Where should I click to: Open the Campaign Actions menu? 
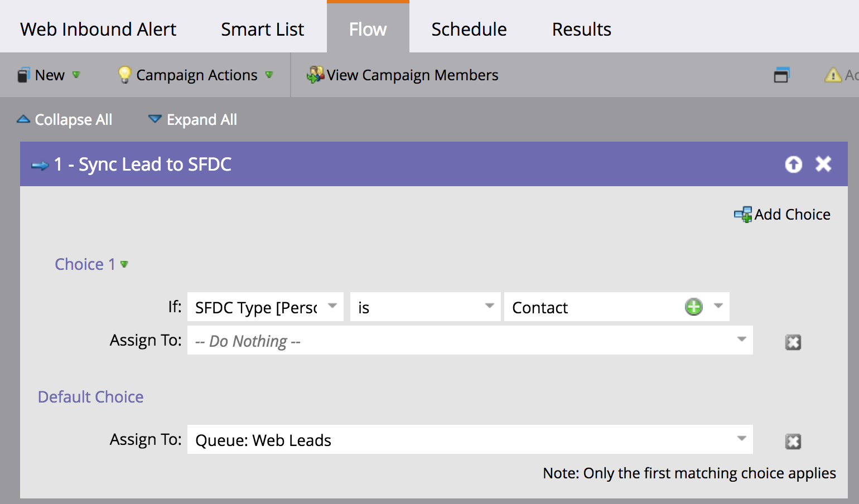(196, 75)
